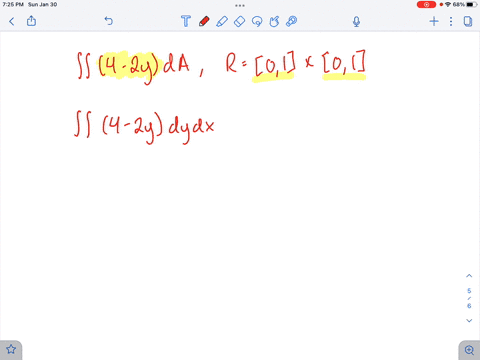Image resolution: width=480 pixels, height=360 pixels.
Task: Undo the last stroke
Action: [x=109, y=21]
